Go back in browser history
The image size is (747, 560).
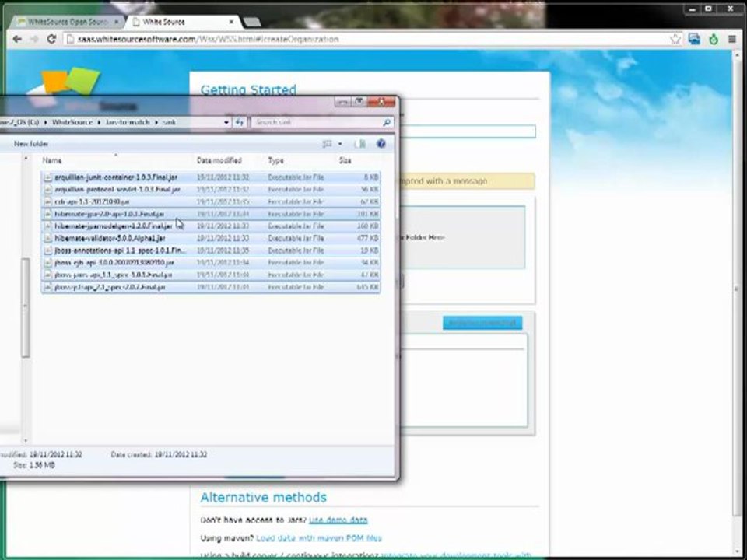coord(17,39)
